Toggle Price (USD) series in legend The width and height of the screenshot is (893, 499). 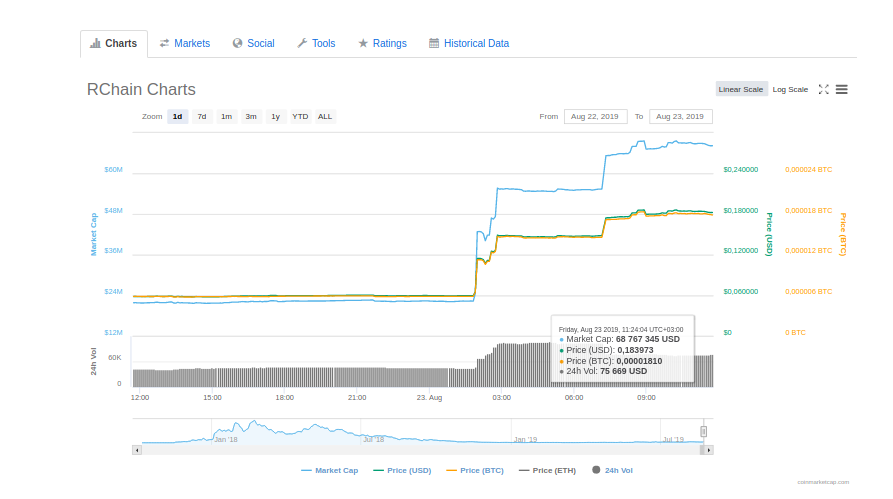tap(402, 471)
